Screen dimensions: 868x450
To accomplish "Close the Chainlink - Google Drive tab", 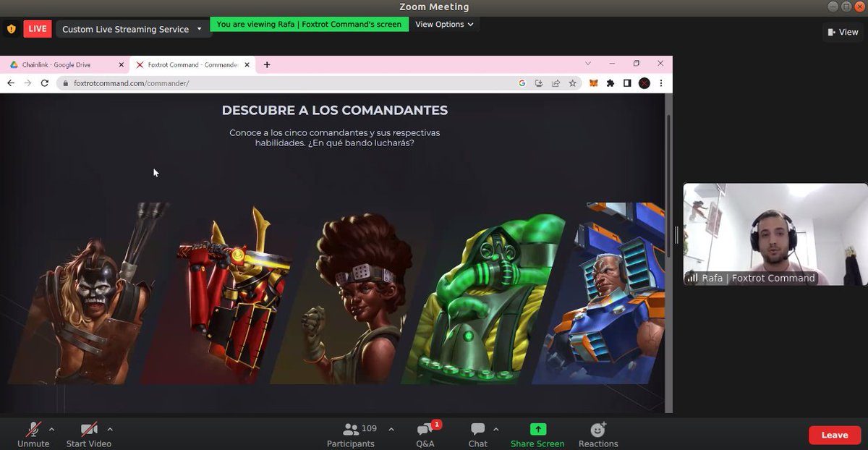I will pos(121,64).
